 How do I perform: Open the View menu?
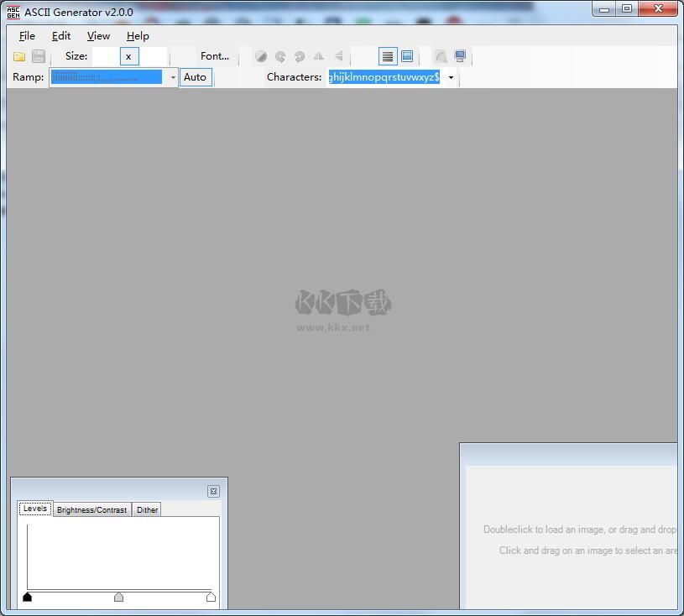coord(98,36)
